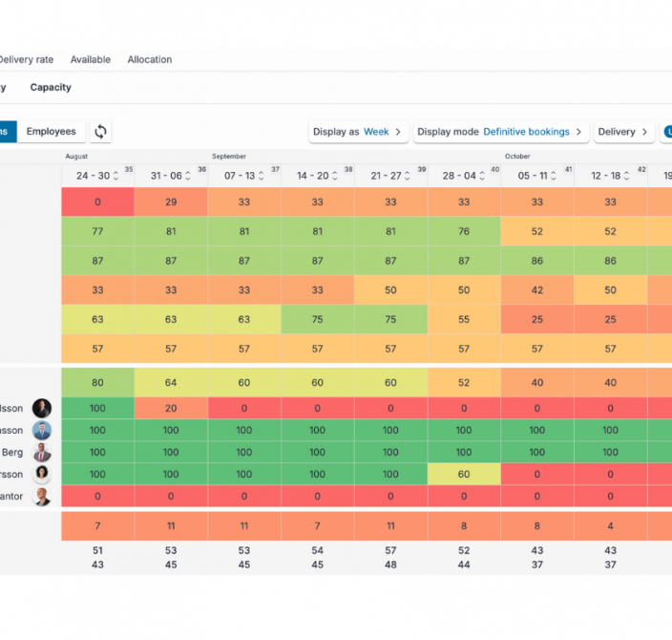Viewport: 672px width, 640px height.
Task: Click the refresh sync icon button
Action: (101, 131)
